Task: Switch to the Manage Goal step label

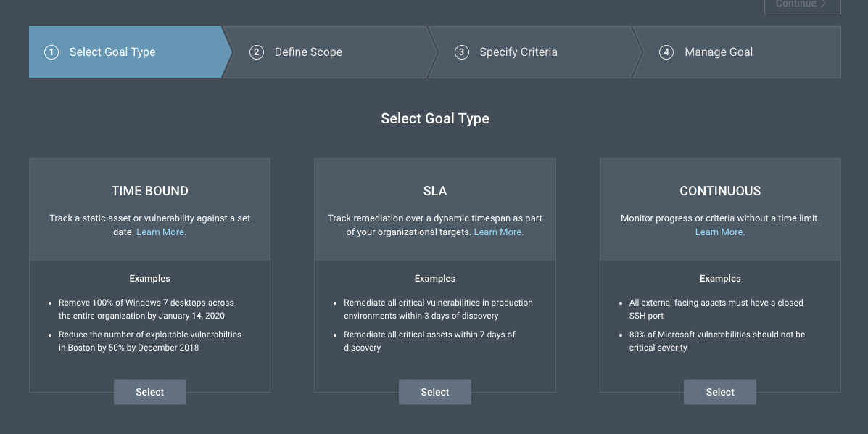Action: pos(719,52)
